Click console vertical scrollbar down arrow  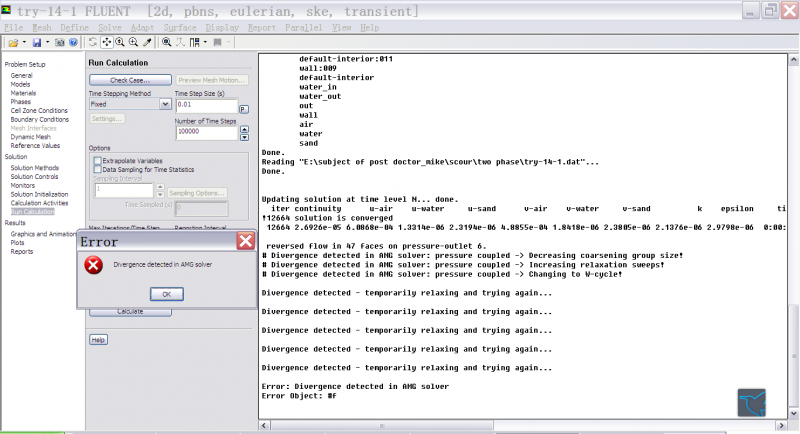point(794,413)
